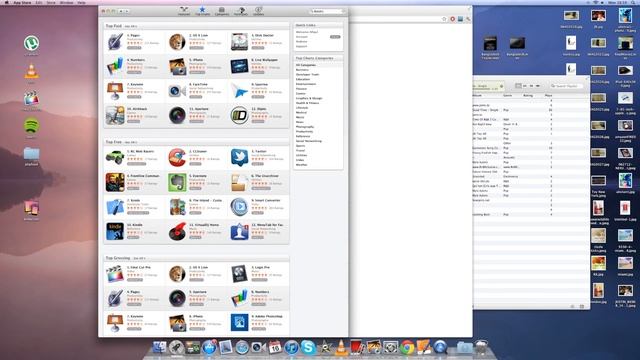Image resolution: width=640 pixels, height=360 pixels.
Task: Open Xcode icon in Top Free
Action: 115,207
